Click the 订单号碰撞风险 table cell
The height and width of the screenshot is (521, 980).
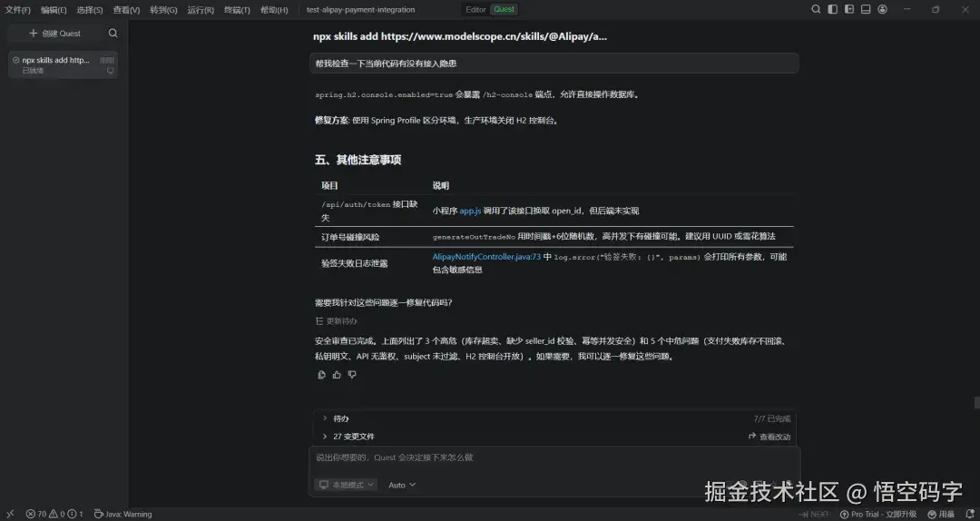click(x=350, y=238)
